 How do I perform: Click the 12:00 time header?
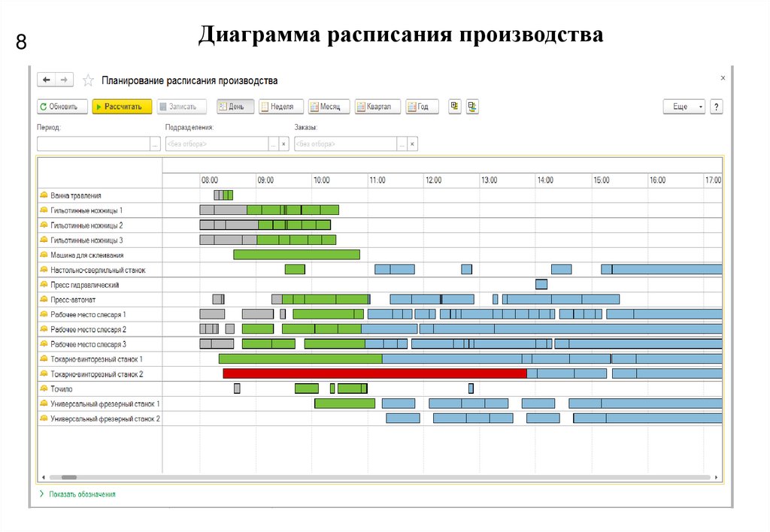point(434,180)
